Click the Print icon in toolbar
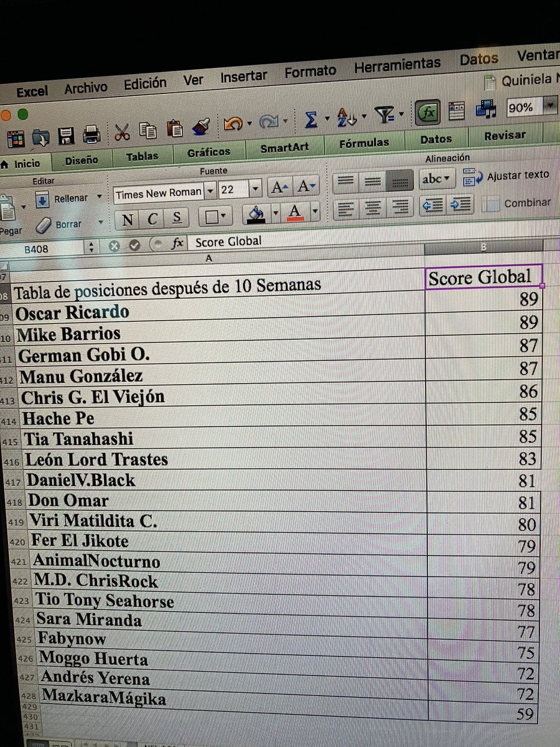This screenshot has height=747, width=560. 91,134
